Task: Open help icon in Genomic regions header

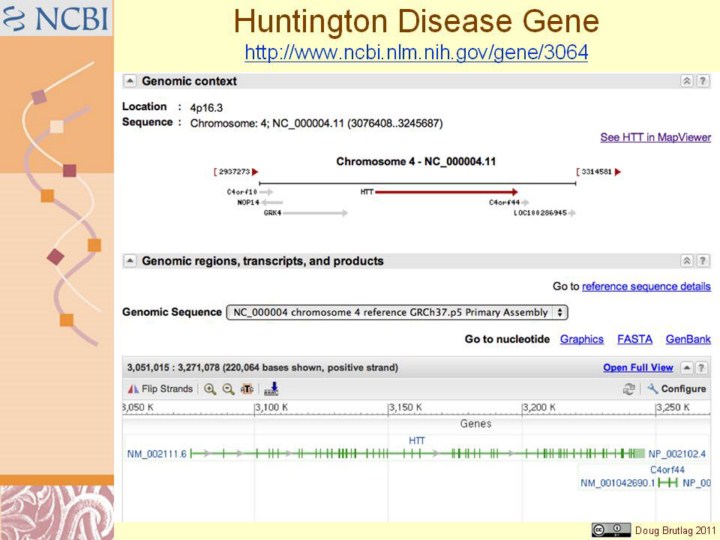Action: (x=703, y=261)
